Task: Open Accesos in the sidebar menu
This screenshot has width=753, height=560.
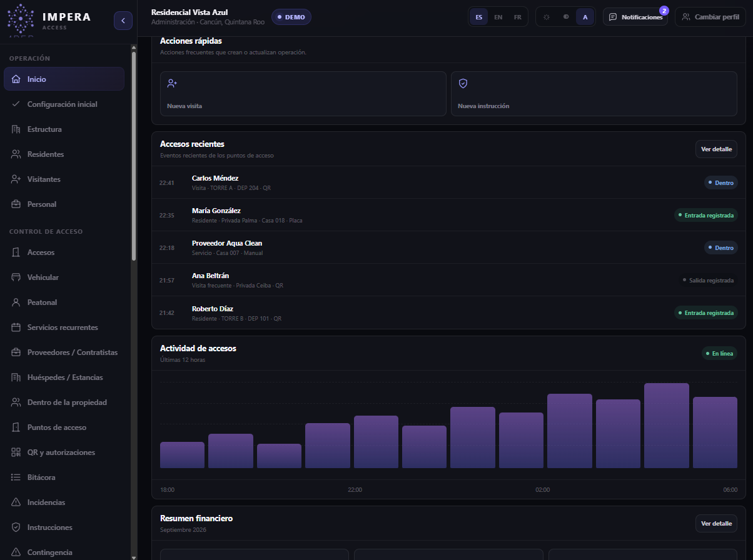Action: (x=64, y=252)
